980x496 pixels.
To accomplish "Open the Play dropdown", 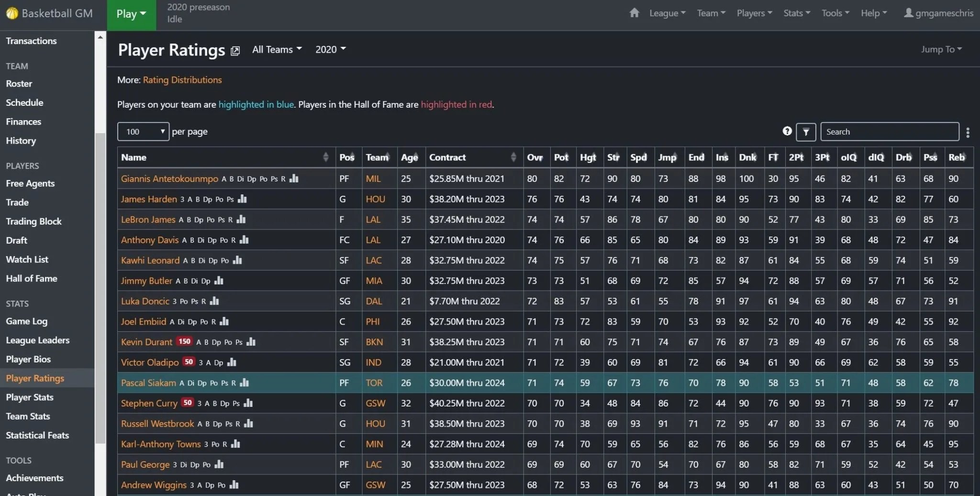I will [131, 14].
